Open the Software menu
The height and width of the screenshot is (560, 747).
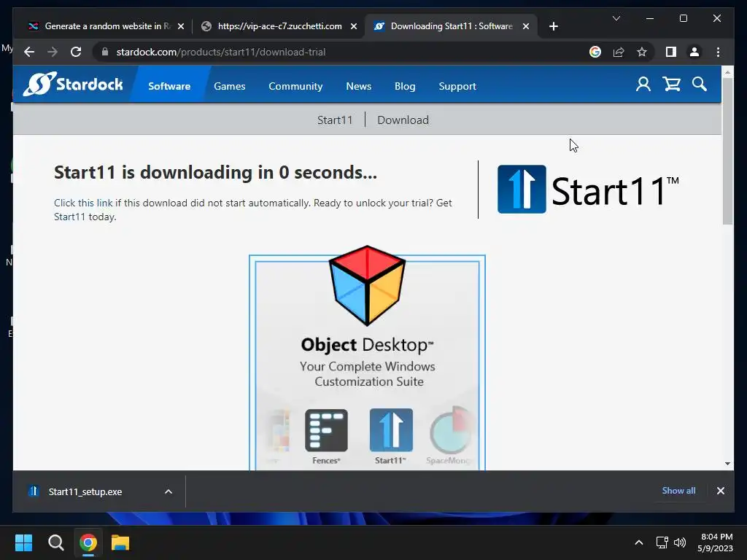[x=169, y=86]
